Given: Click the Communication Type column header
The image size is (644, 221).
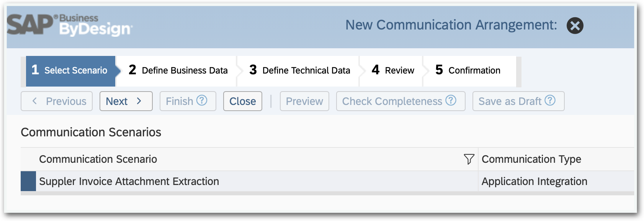Looking at the screenshot, I should 531,159.
